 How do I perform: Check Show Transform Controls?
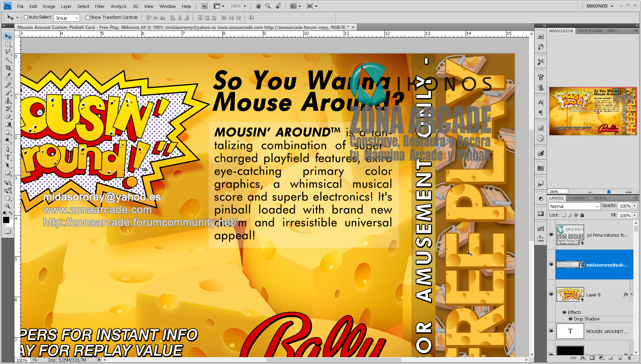click(x=88, y=17)
